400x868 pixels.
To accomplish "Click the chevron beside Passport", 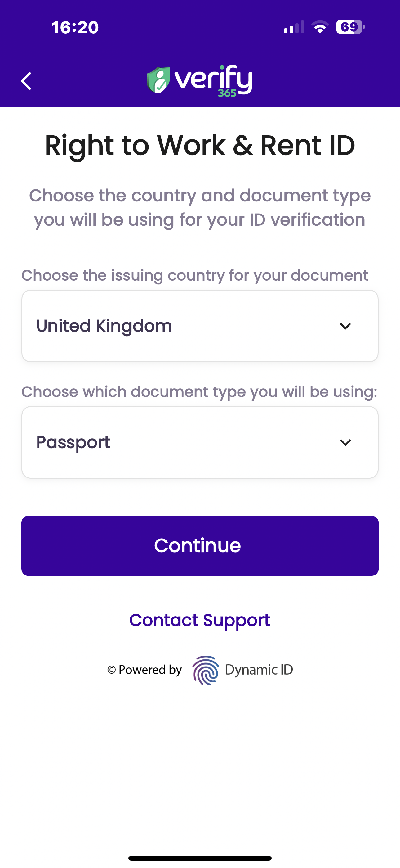I will point(345,442).
